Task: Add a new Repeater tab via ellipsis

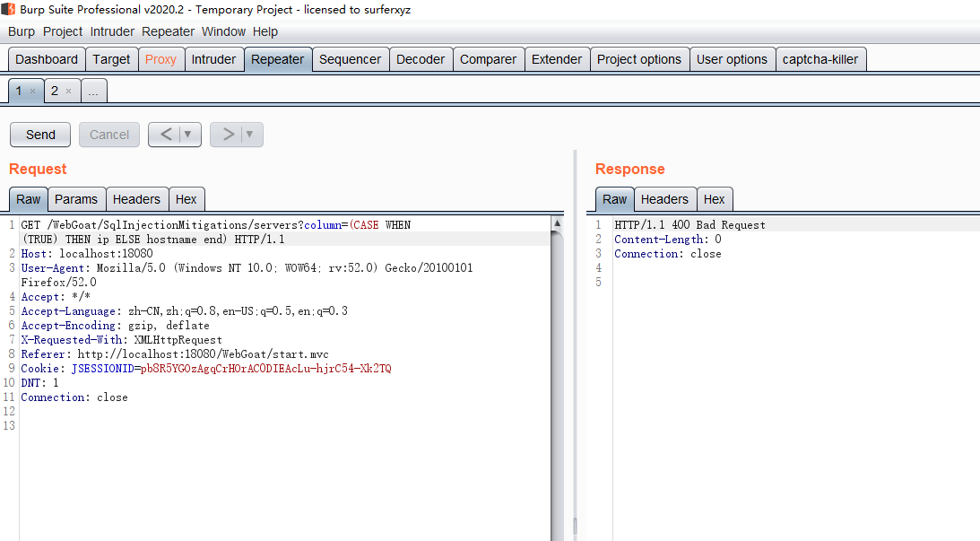Action: tap(94, 92)
